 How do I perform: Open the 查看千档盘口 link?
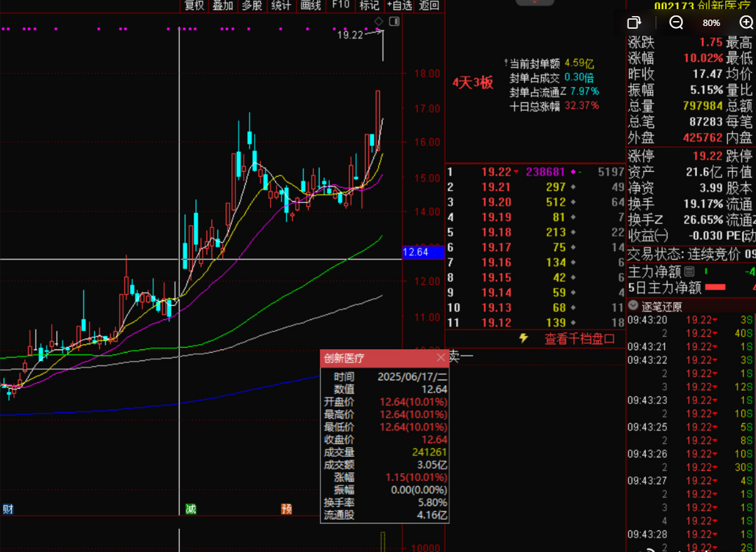click(x=580, y=339)
